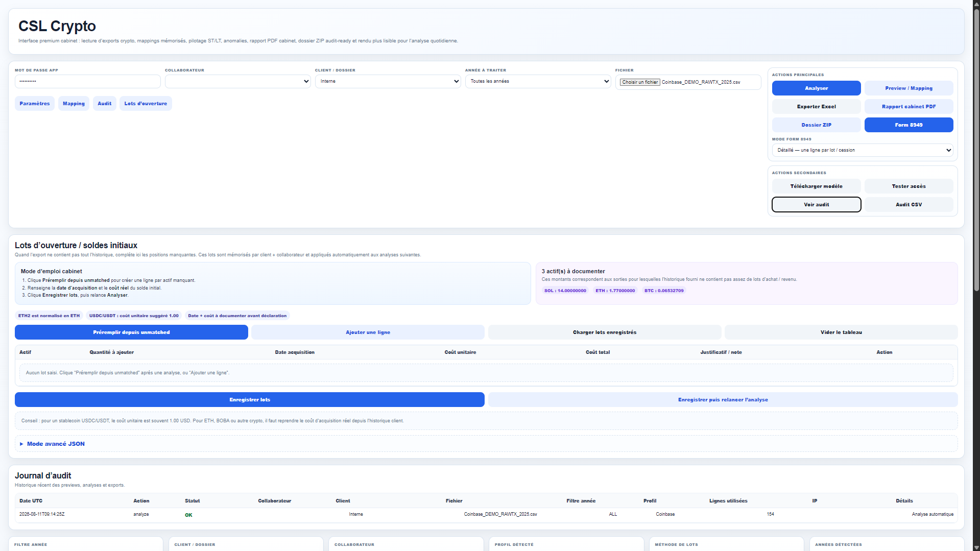Screen dimensions: 980x551
Task: Open the Paramètres tab
Action: tap(35, 104)
